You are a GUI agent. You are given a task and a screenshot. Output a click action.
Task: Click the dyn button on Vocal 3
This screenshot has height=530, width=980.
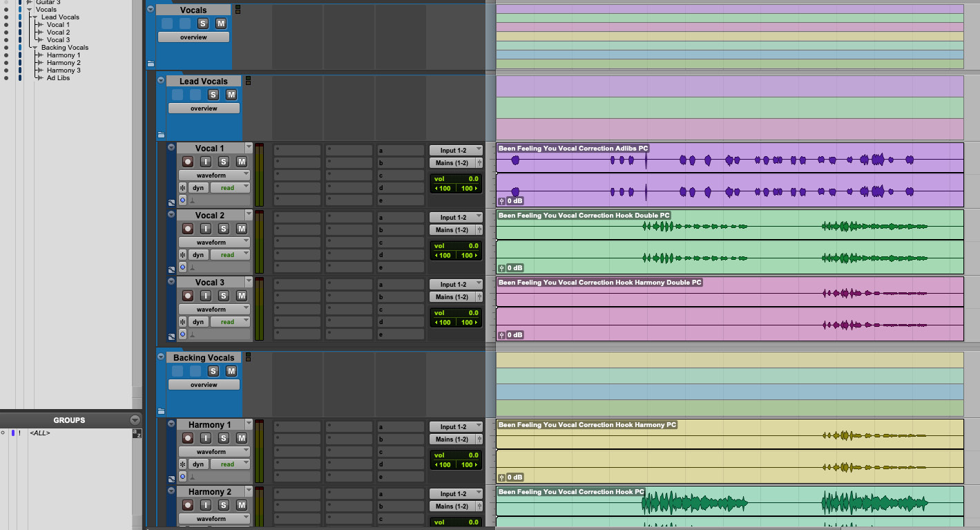[x=198, y=322]
